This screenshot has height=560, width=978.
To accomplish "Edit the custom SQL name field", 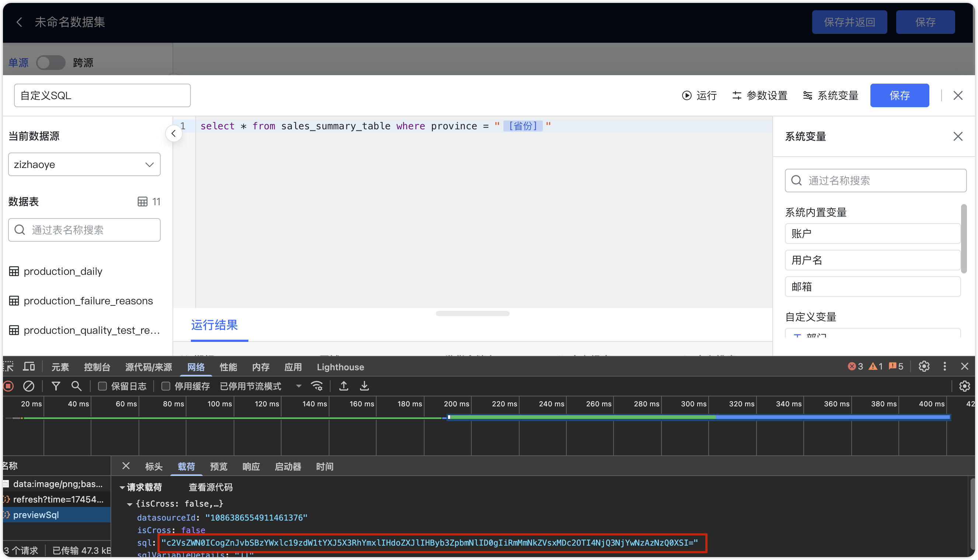I will [102, 95].
